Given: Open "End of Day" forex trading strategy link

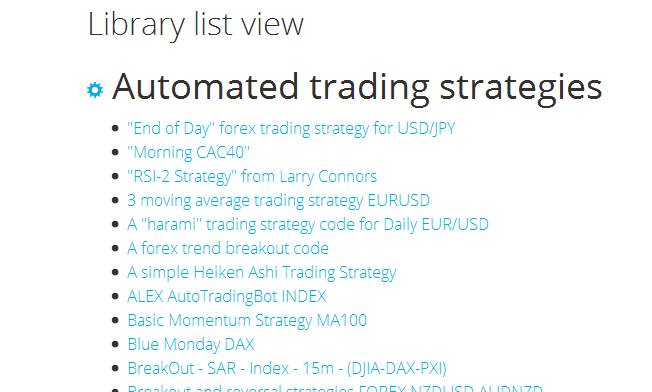Looking at the screenshot, I should pos(291,128).
